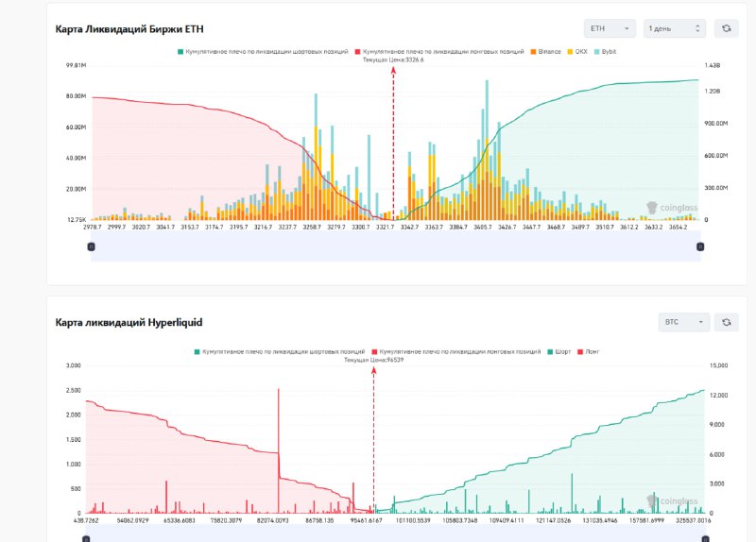The width and height of the screenshot is (756, 542).
Task: Open the "1 день" time period dropdown
Action: point(674,29)
